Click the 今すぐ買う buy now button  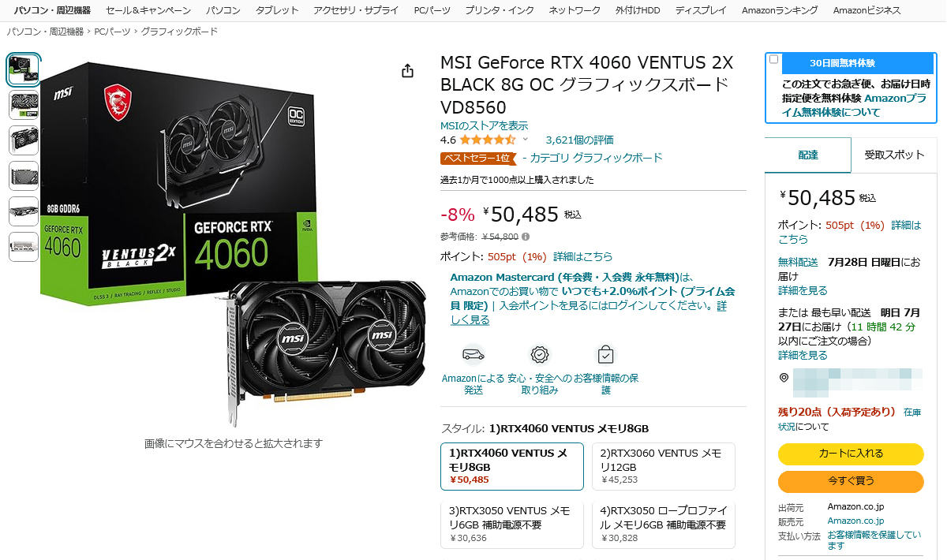(851, 480)
